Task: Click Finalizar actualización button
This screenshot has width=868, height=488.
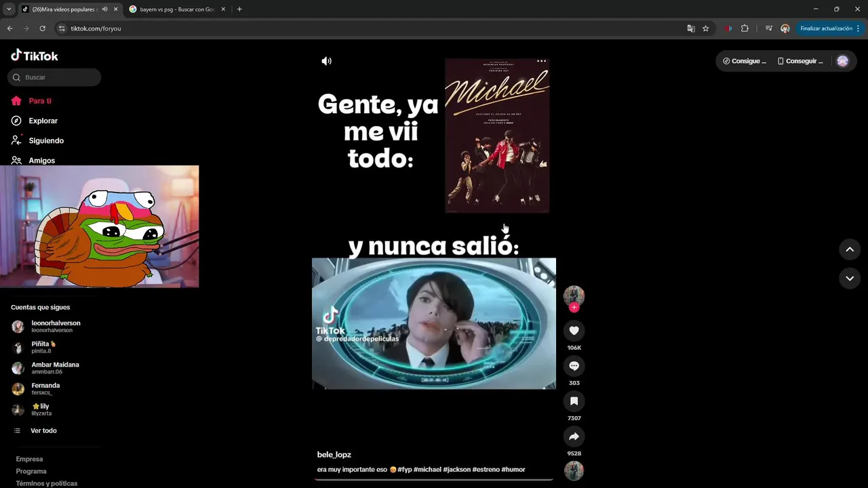Action: point(826,28)
